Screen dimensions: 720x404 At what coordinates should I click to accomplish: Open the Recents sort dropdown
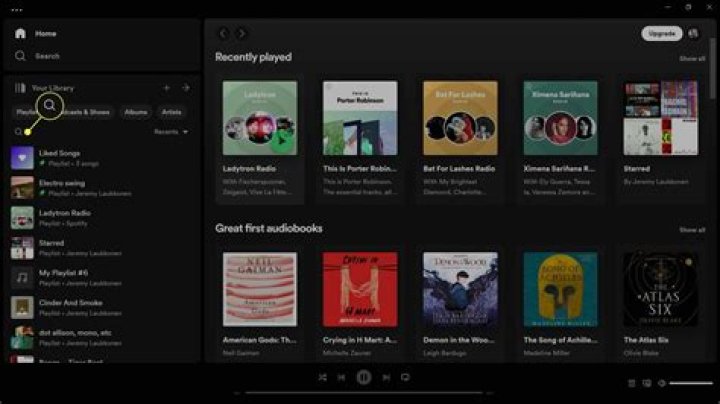[x=171, y=132]
